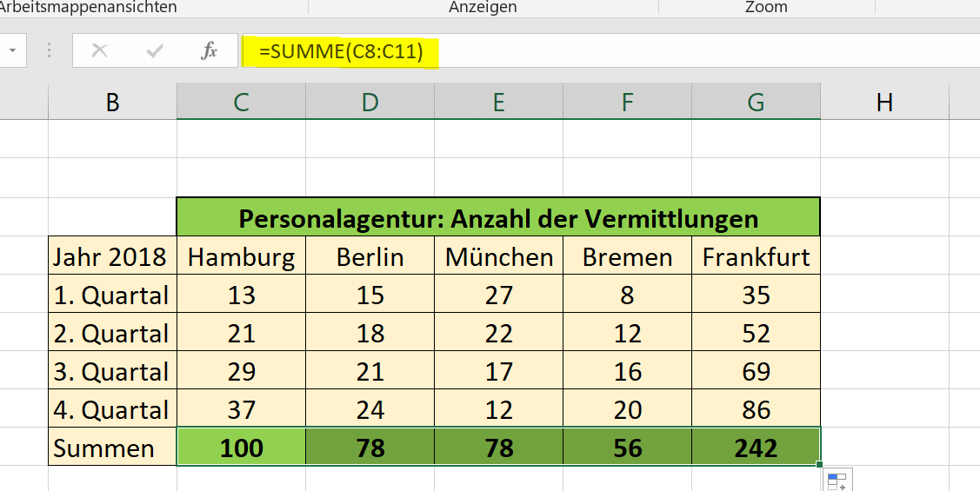Select column C header
This screenshot has height=491, width=980.
[x=241, y=101]
